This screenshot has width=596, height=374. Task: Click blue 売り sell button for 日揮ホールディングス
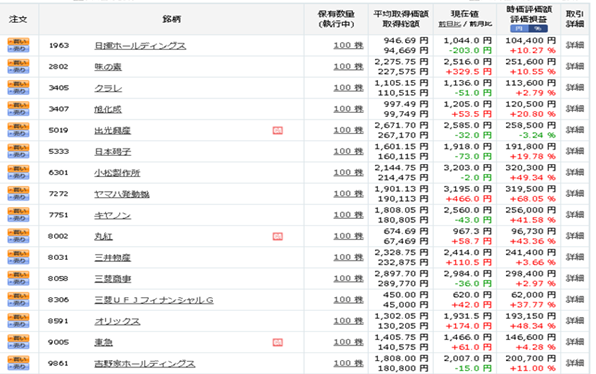click(x=18, y=49)
